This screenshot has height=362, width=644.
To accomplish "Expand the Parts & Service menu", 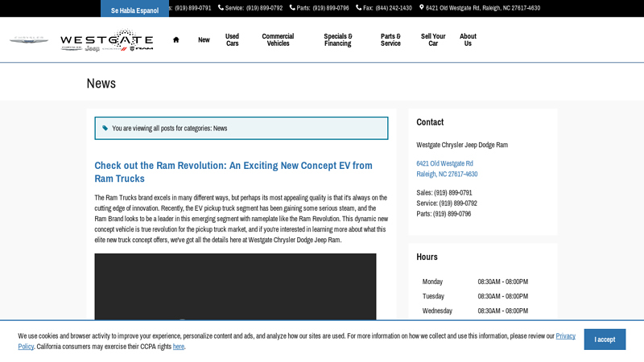I will point(390,39).
